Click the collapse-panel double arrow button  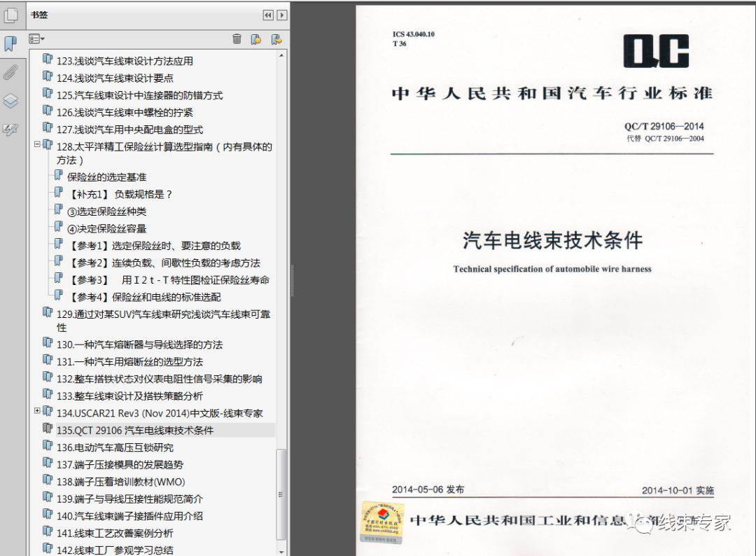point(268,15)
